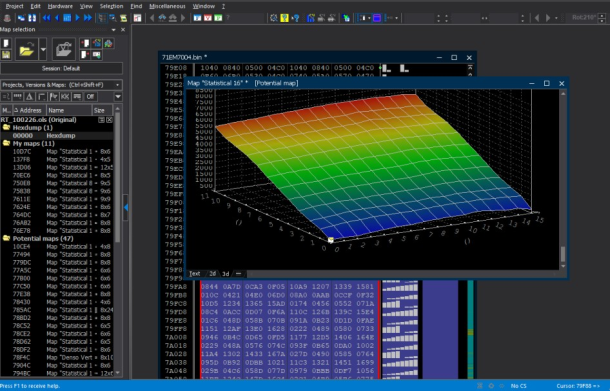610x391 pixels.
Task: Click the yellow help question icon
Action: pos(284,18)
